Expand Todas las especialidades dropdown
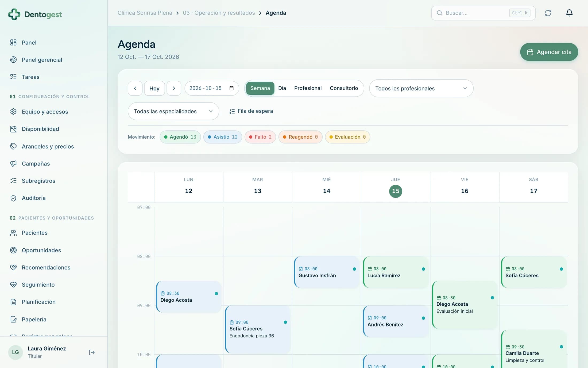Viewport: 588px width, 368px height. coord(173,111)
